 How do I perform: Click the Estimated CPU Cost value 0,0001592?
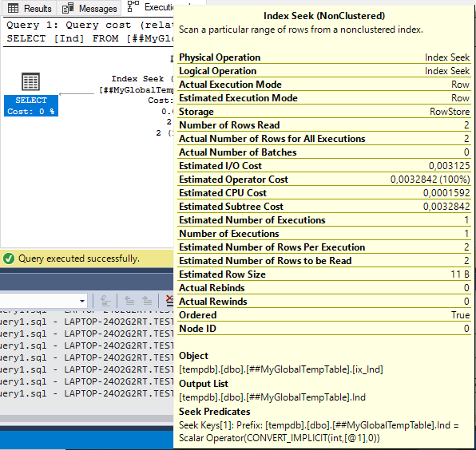click(x=446, y=193)
